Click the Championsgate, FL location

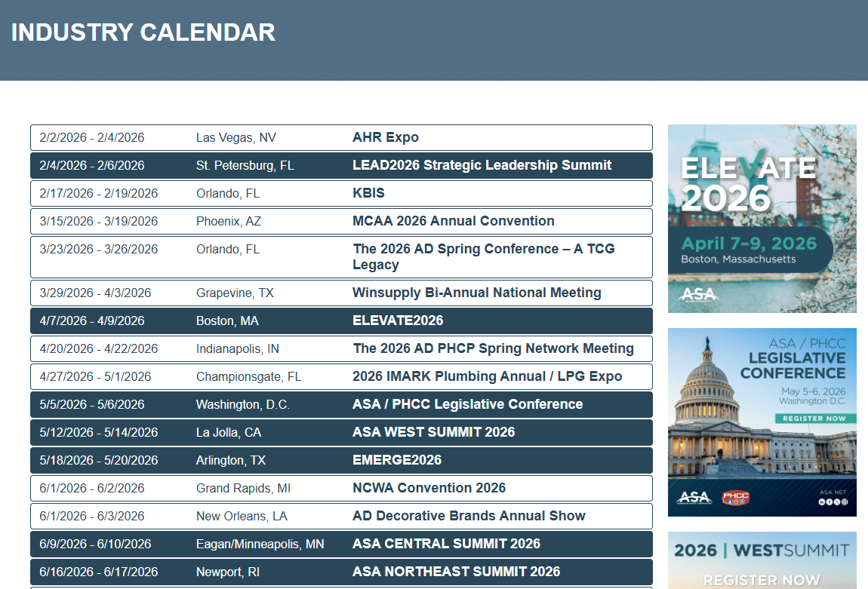(248, 376)
